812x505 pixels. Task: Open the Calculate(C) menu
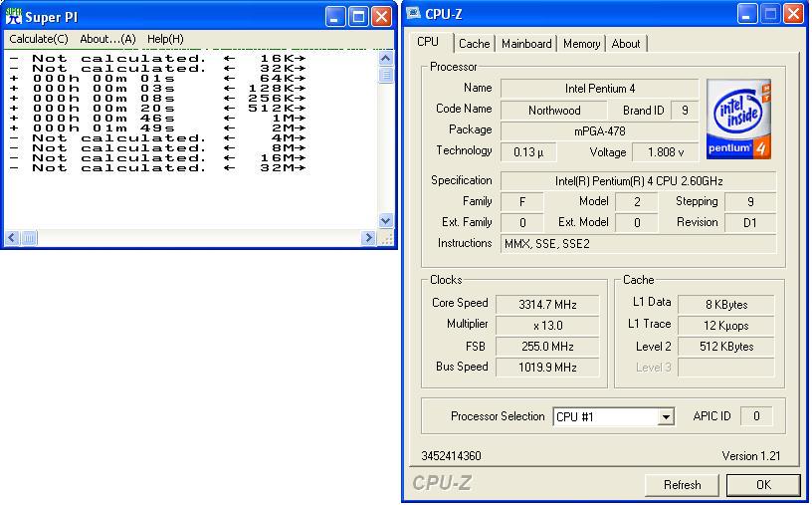39,39
